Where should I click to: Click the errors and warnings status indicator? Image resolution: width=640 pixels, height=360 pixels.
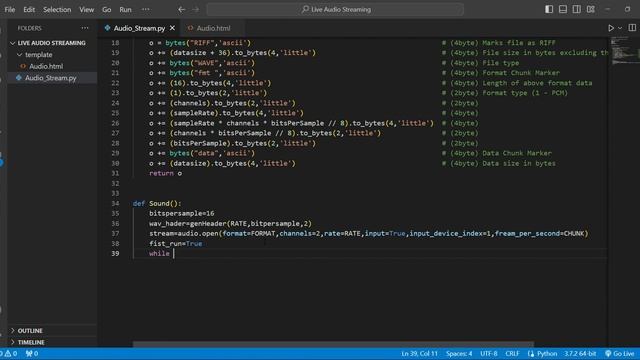[9, 353]
